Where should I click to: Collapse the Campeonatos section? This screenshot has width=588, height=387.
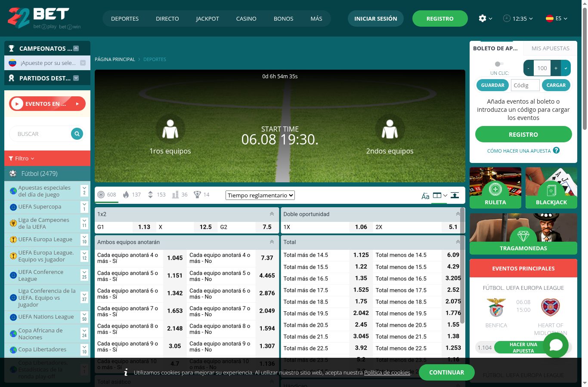76,49
